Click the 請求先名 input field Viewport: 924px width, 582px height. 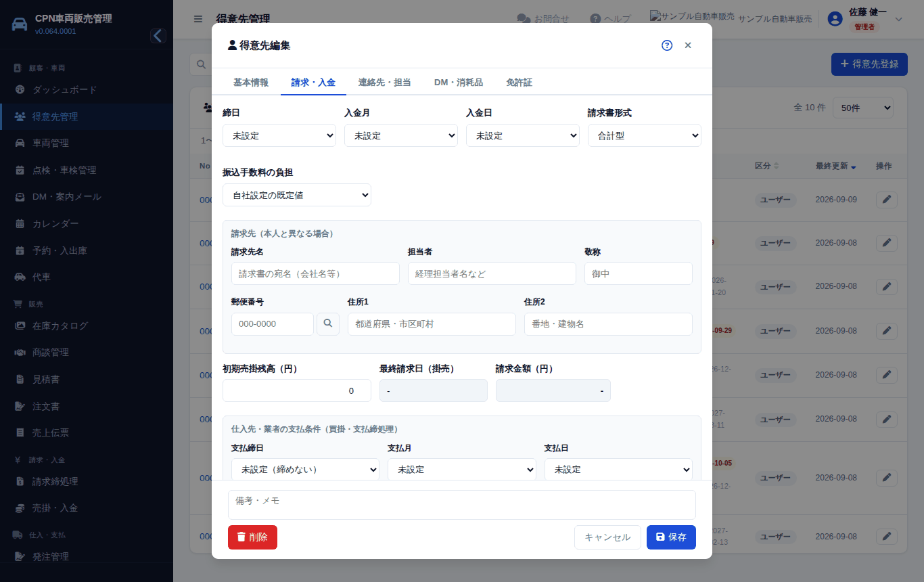(x=315, y=273)
